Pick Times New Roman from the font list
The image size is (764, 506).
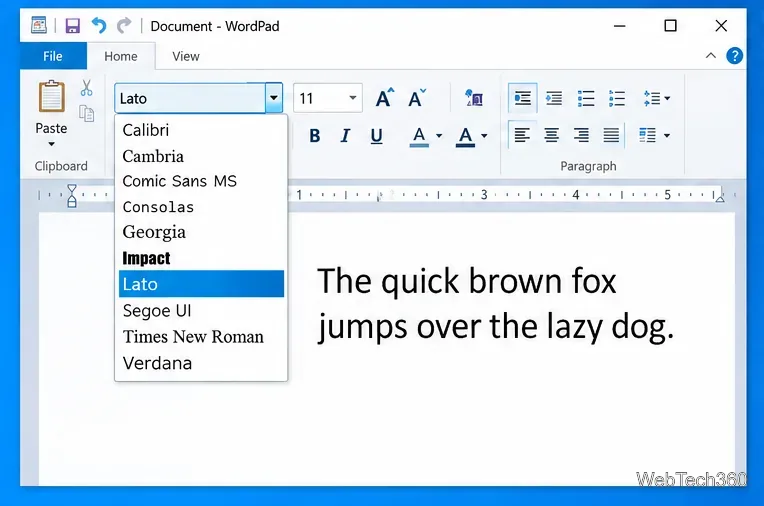point(201,337)
